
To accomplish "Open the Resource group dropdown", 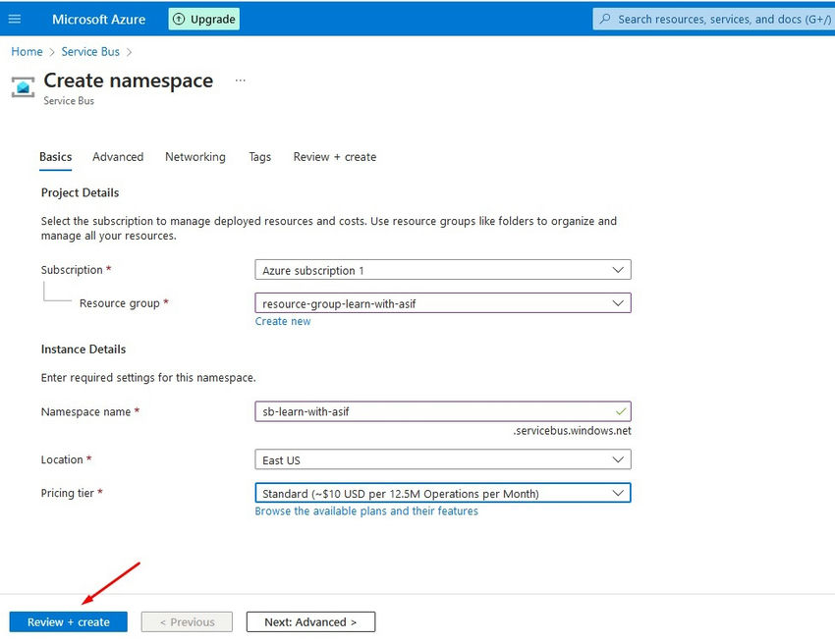I will point(620,302).
